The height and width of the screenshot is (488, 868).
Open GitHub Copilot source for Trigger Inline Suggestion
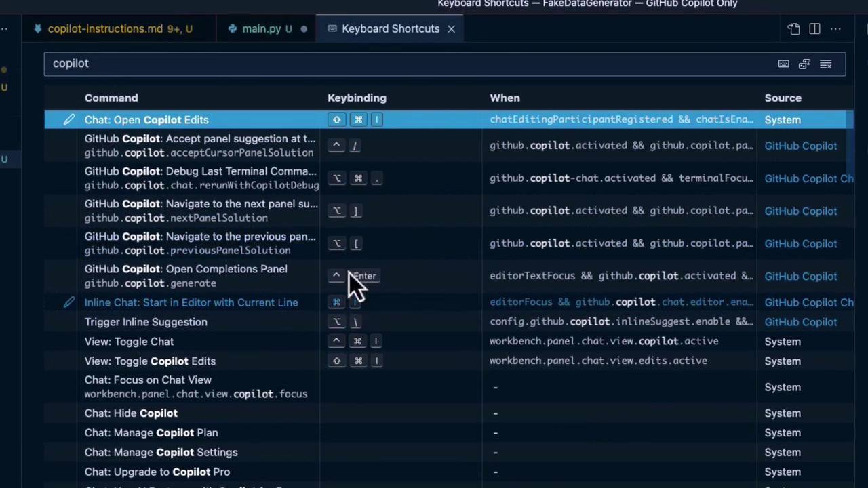[800, 322]
